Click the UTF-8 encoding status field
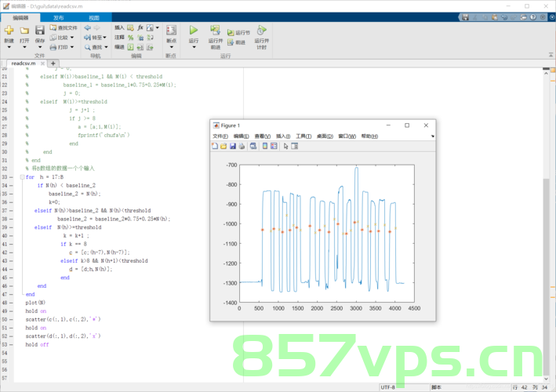The image size is (556, 392). point(387,387)
